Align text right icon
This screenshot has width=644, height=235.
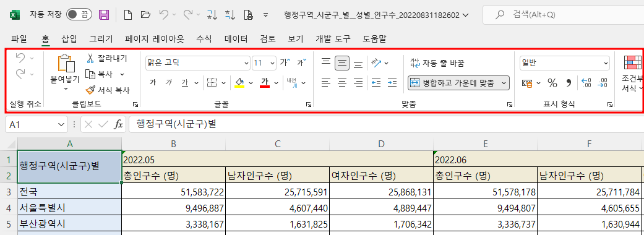(x=358, y=83)
